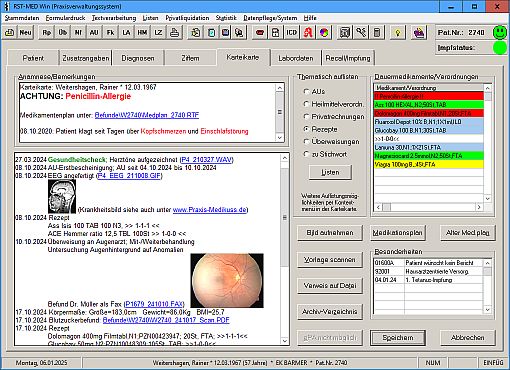Viewport: 510px width, 370px height.
Task: Open the Medplan_2740.RTF link
Action: pos(147,115)
